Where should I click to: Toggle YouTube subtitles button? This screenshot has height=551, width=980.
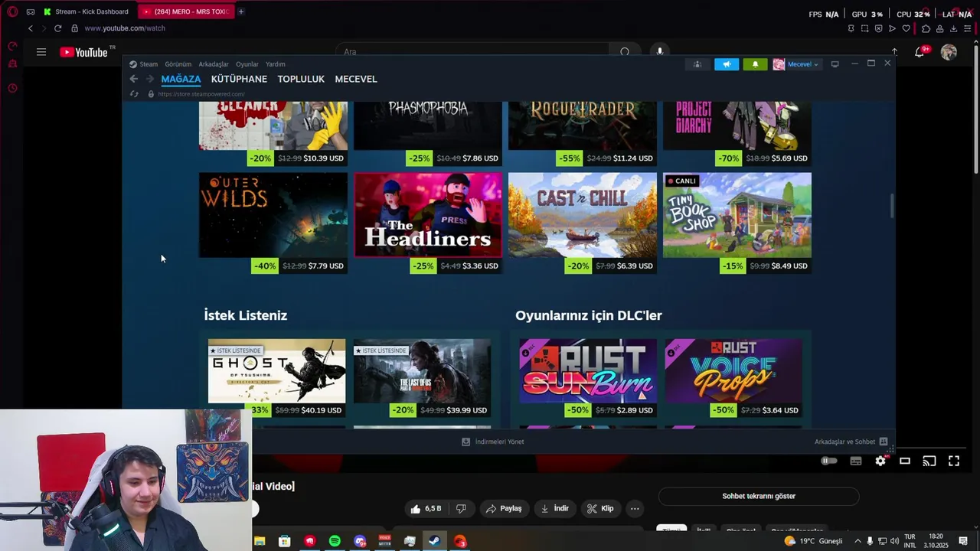coord(856,461)
